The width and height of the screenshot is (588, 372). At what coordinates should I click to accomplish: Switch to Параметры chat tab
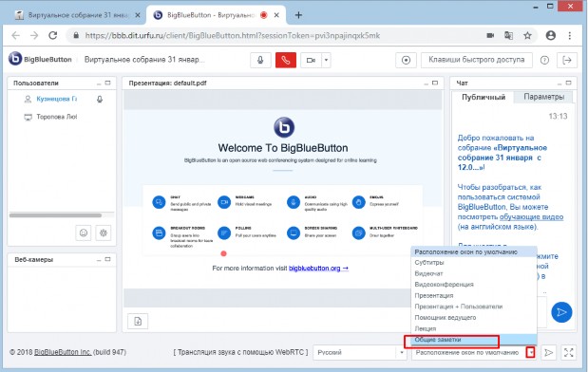point(543,97)
